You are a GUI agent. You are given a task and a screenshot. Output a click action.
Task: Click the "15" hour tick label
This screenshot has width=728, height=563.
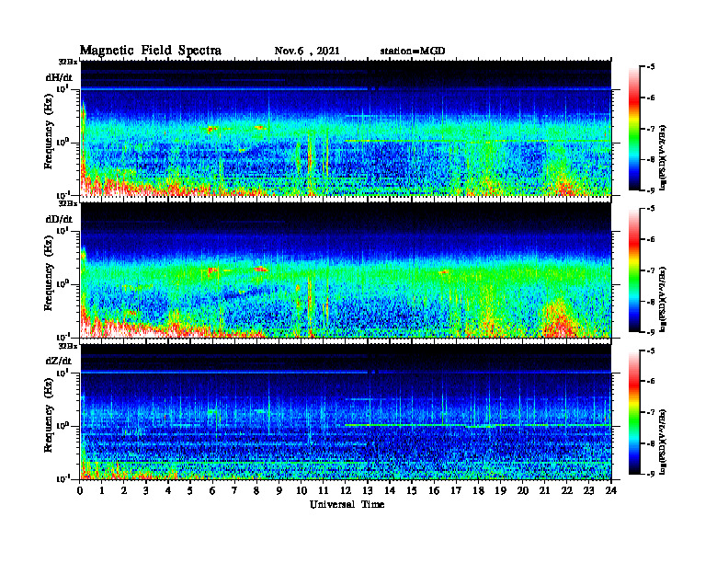click(412, 491)
